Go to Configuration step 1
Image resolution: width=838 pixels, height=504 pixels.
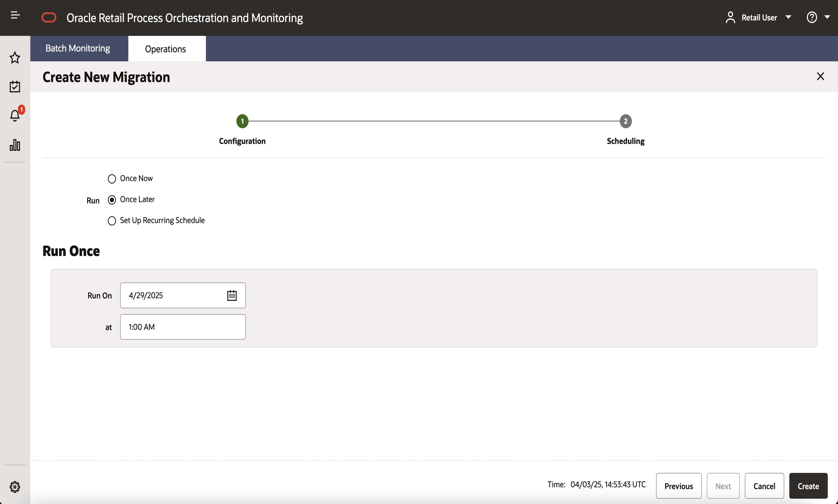tap(242, 121)
